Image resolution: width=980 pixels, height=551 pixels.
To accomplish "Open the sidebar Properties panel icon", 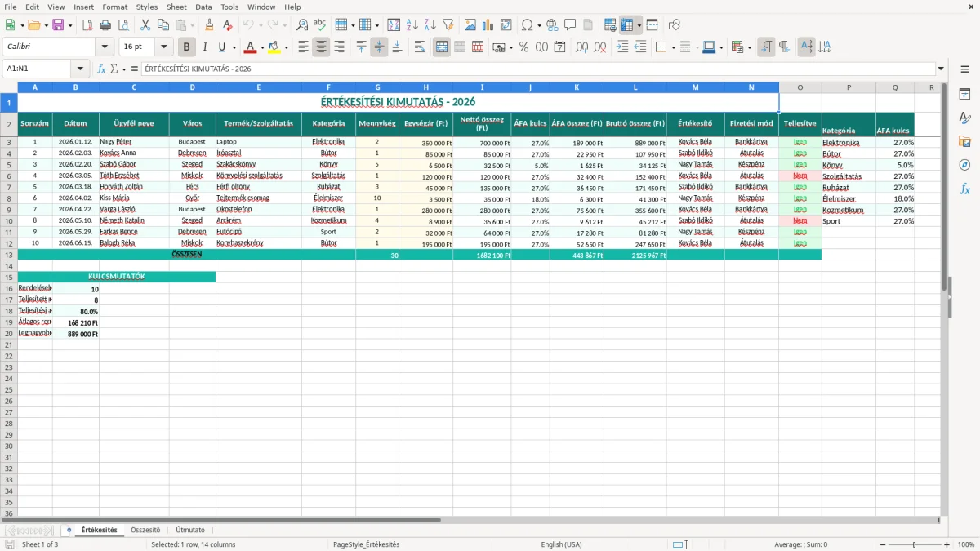I will point(964,95).
